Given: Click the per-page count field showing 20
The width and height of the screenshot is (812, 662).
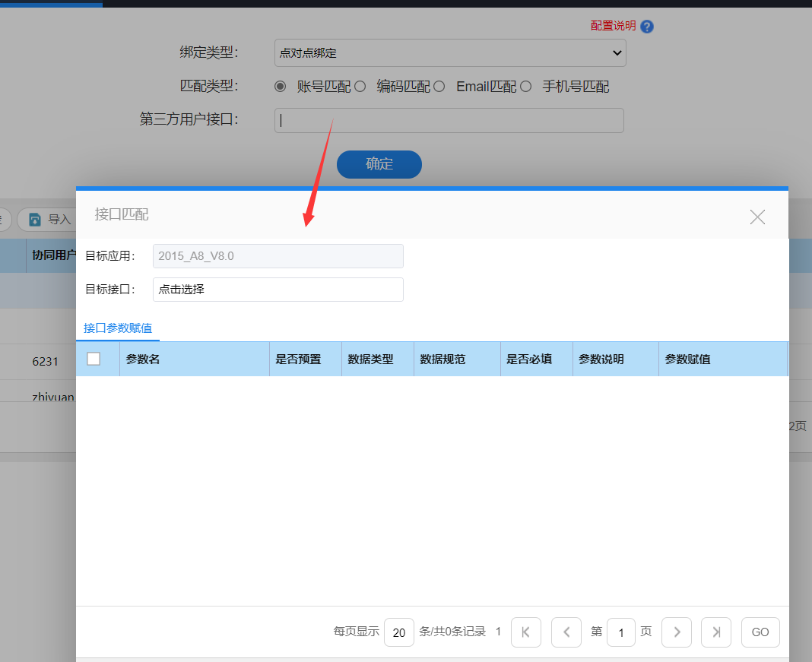Looking at the screenshot, I should click(399, 632).
